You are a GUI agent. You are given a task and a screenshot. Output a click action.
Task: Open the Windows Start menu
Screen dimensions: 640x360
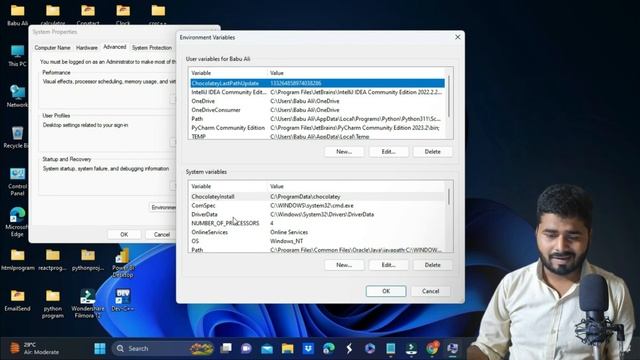click(x=100, y=349)
